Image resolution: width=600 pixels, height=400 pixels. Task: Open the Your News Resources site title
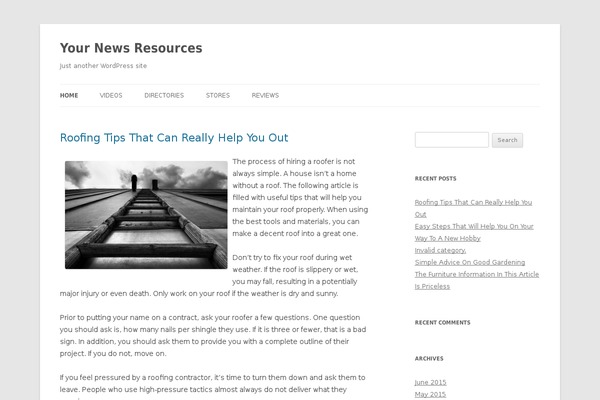[131, 48]
